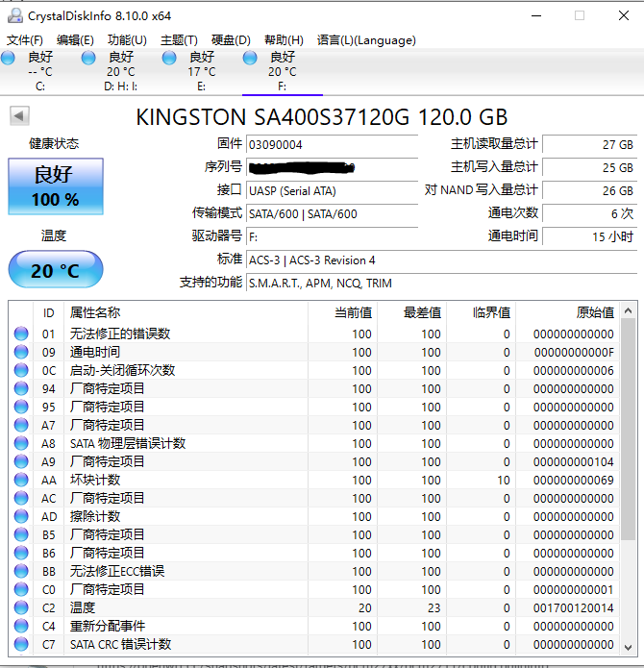Click the 20 °C temperature button
Image resolution: width=644 pixels, height=668 pixels.
tap(56, 269)
